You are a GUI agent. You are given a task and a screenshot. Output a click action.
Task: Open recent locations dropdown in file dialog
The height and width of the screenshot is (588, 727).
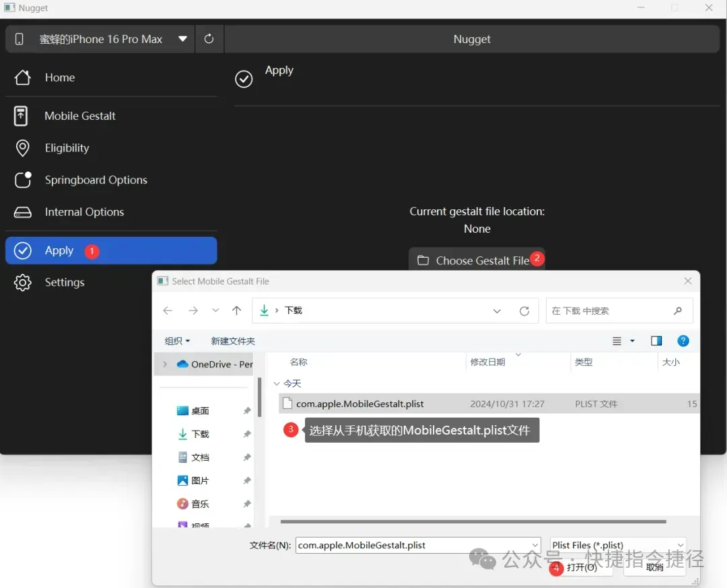click(x=215, y=310)
